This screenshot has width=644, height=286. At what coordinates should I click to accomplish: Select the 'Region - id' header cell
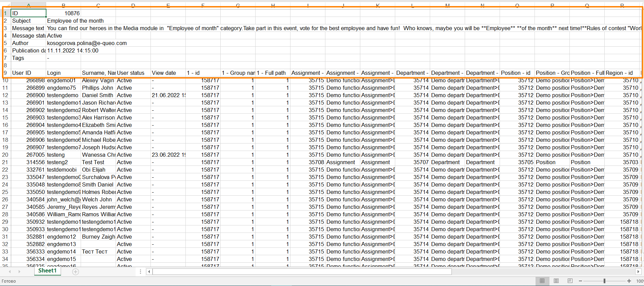coord(622,73)
